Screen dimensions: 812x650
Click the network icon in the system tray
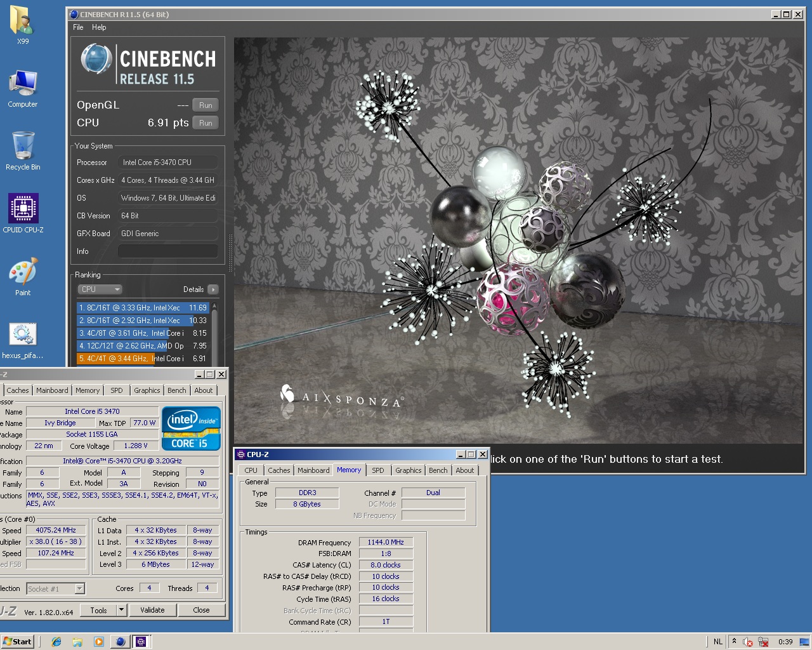763,642
